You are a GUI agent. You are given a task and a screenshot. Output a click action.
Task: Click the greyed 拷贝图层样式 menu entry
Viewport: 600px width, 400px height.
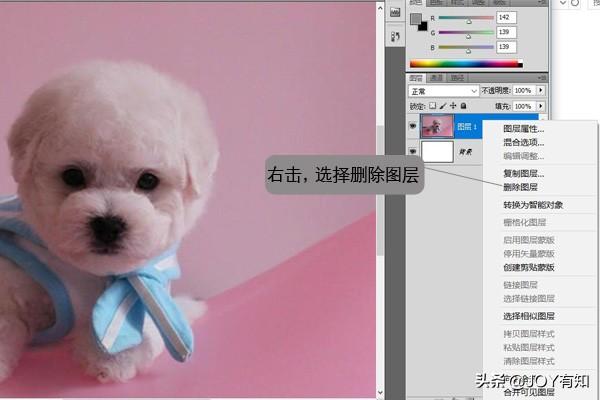coord(529,334)
